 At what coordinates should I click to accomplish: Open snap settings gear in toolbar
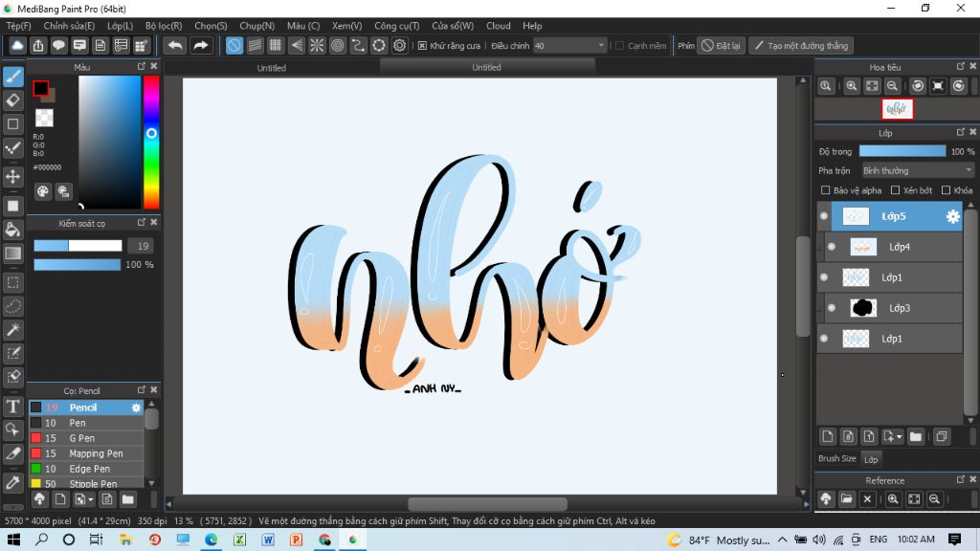pyautogui.click(x=400, y=46)
